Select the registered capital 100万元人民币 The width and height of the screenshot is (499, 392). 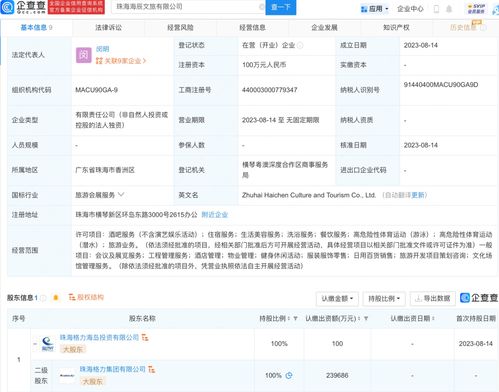264,65
